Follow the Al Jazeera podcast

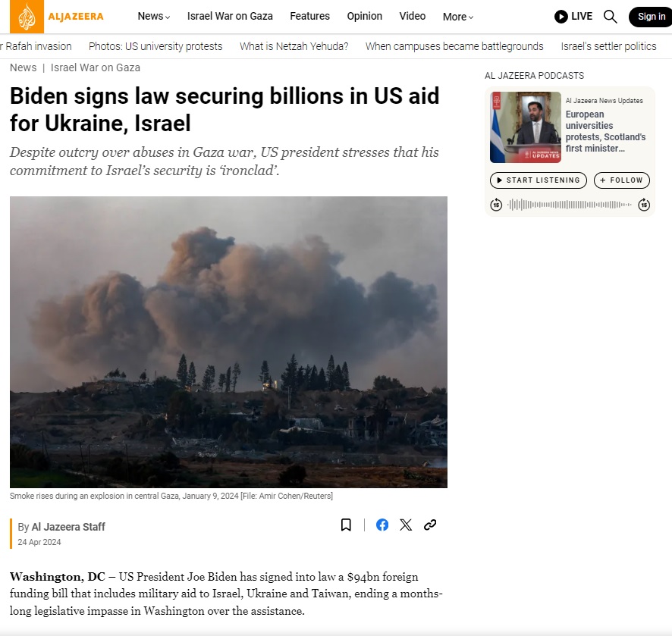pos(621,180)
